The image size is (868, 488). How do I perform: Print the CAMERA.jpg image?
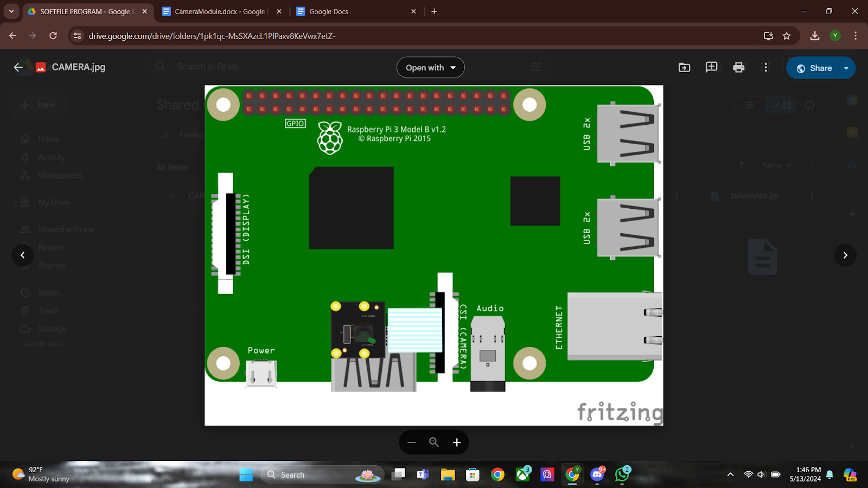click(738, 67)
